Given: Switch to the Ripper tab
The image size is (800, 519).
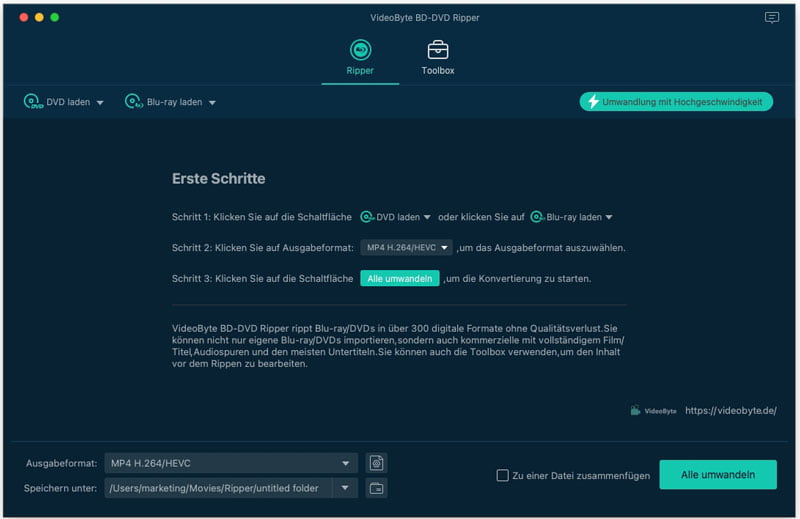Looking at the screenshot, I should pyautogui.click(x=360, y=58).
